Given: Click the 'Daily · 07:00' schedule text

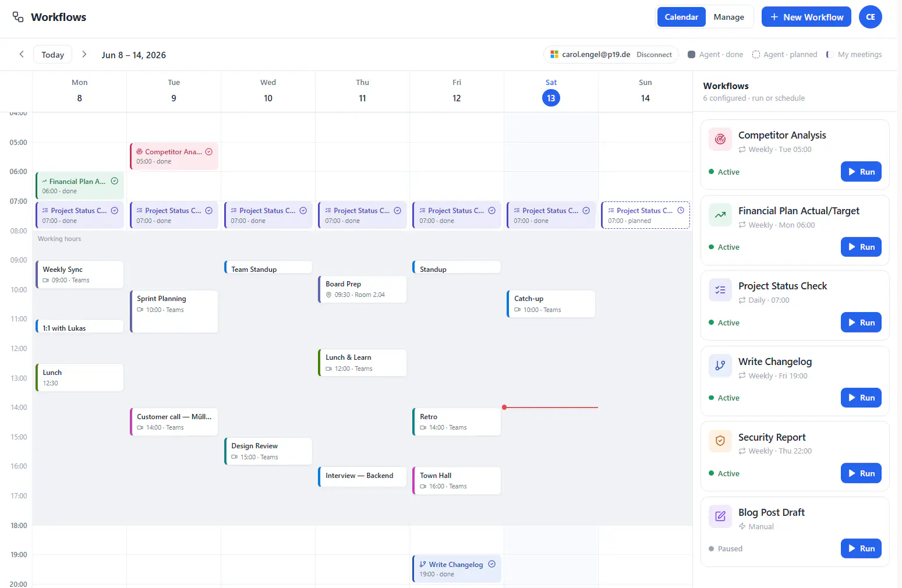Looking at the screenshot, I should point(769,300).
